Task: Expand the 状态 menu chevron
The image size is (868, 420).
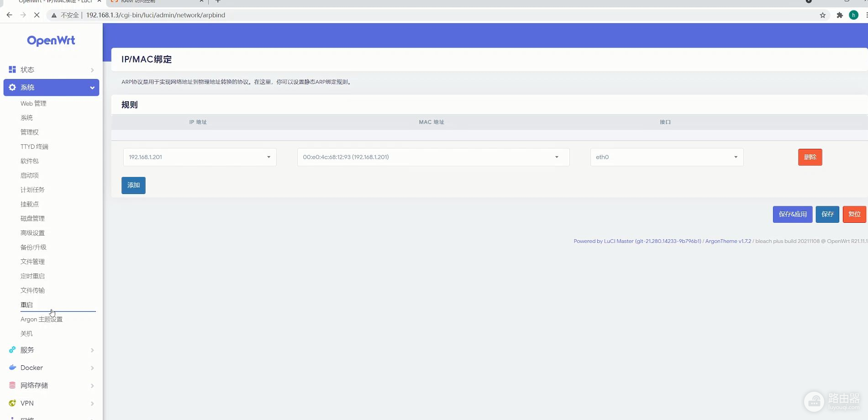Action: 92,70
